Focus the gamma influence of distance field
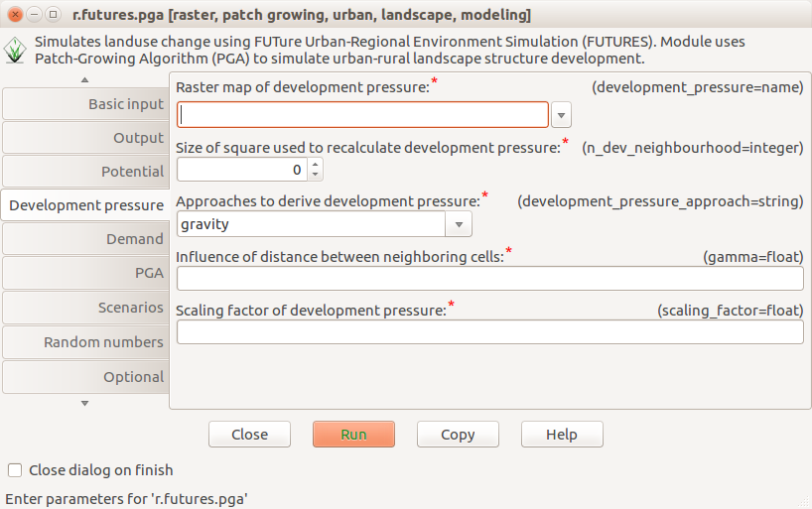812x509 pixels. click(490, 279)
